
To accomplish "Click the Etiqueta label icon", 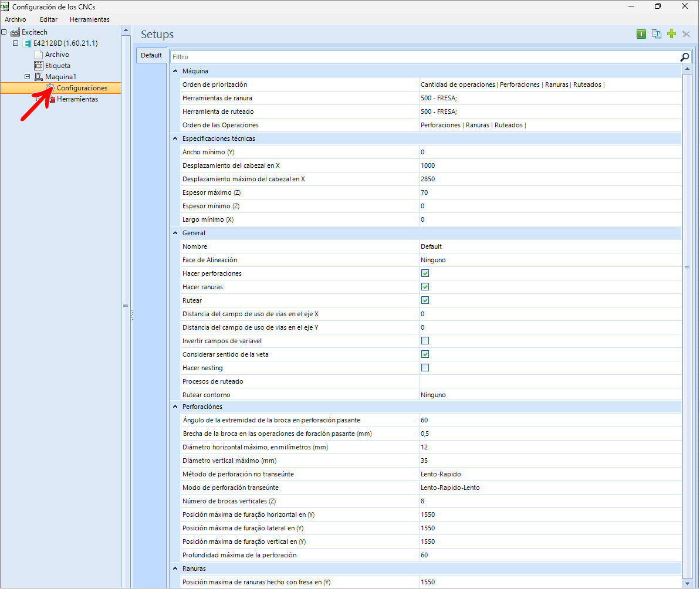I will pyautogui.click(x=39, y=66).
